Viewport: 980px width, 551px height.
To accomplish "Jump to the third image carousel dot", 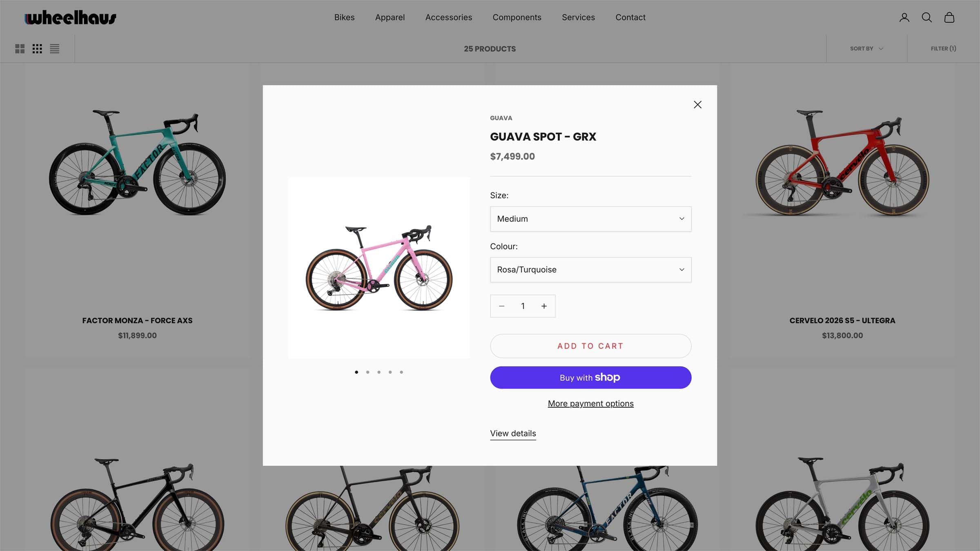I will tap(379, 372).
